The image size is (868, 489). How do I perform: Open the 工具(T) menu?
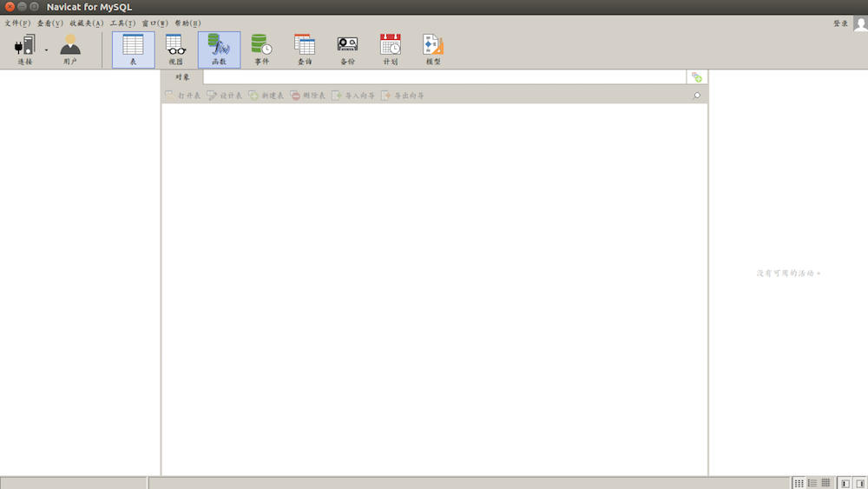tap(122, 23)
